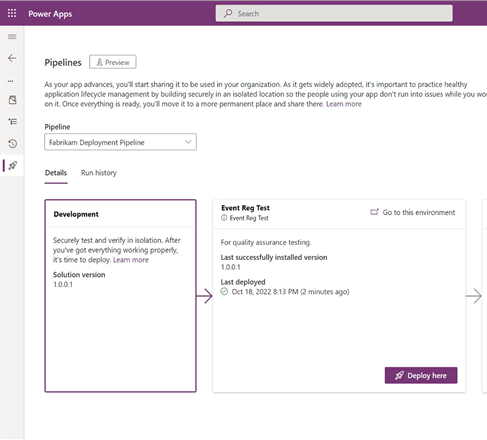Open Learn more link in Development card
487x440 pixels.
tap(131, 260)
